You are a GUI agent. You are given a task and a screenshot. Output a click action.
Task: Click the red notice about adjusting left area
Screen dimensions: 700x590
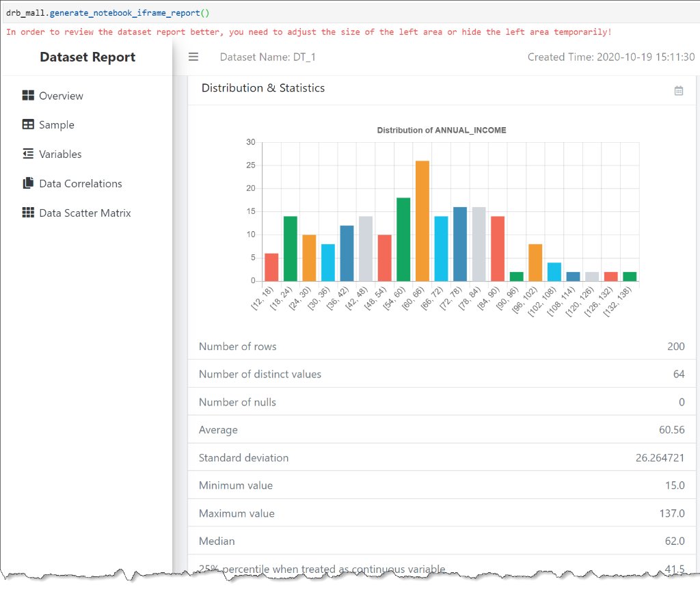click(x=308, y=32)
